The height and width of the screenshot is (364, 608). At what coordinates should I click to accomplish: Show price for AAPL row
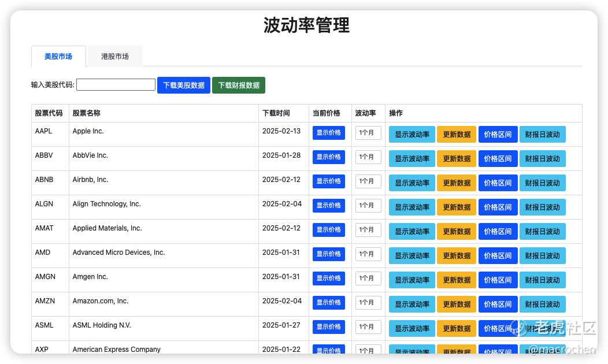[329, 132]
